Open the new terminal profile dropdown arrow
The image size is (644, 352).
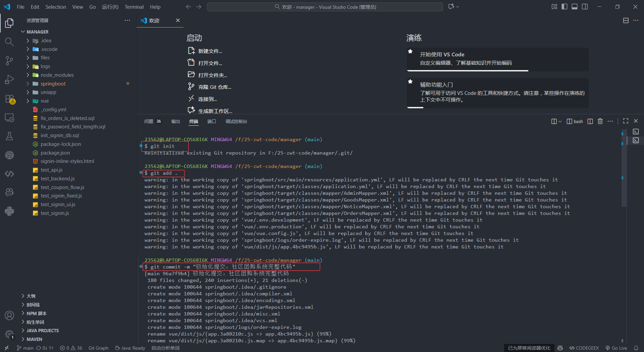click(x=560, y=121)
